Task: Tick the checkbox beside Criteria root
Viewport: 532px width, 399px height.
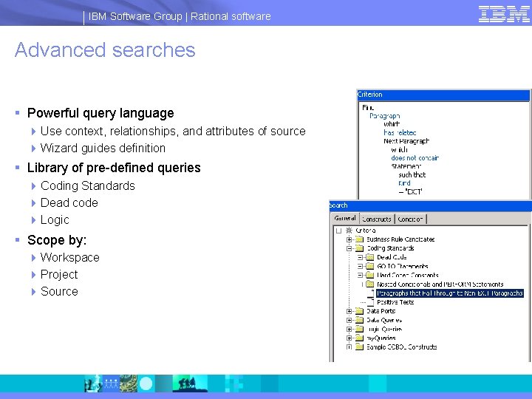Action: tap(338, 231)
